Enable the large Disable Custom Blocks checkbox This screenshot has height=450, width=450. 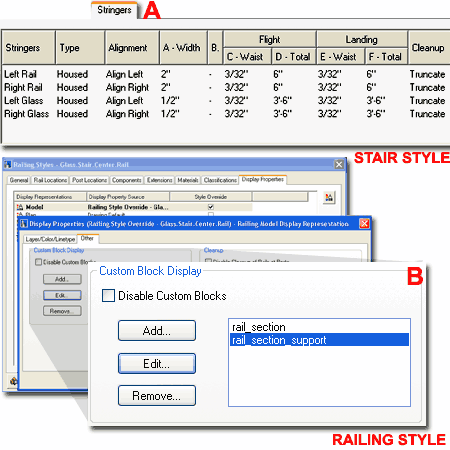click(108, 296)
